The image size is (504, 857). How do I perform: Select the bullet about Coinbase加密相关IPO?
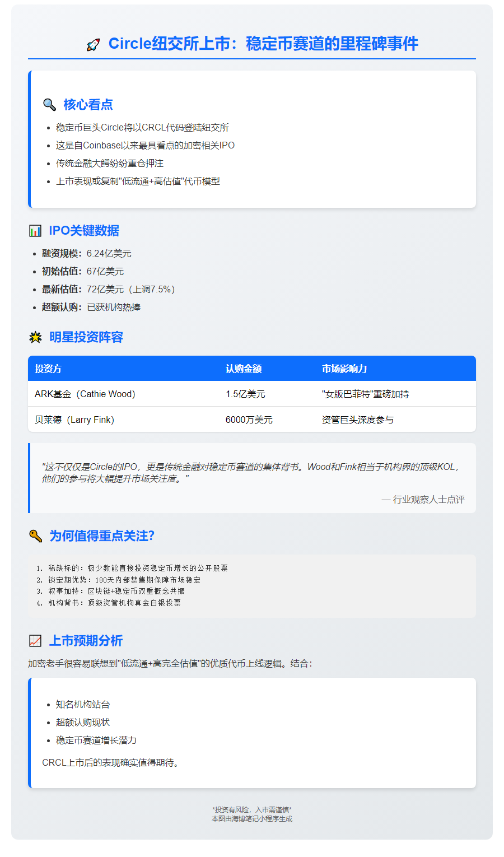[x=145, y=146]
